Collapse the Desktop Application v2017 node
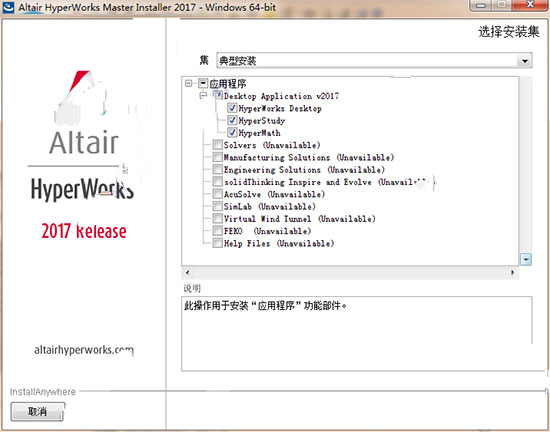Screen dimensions: 550x432 pos(203,95)
